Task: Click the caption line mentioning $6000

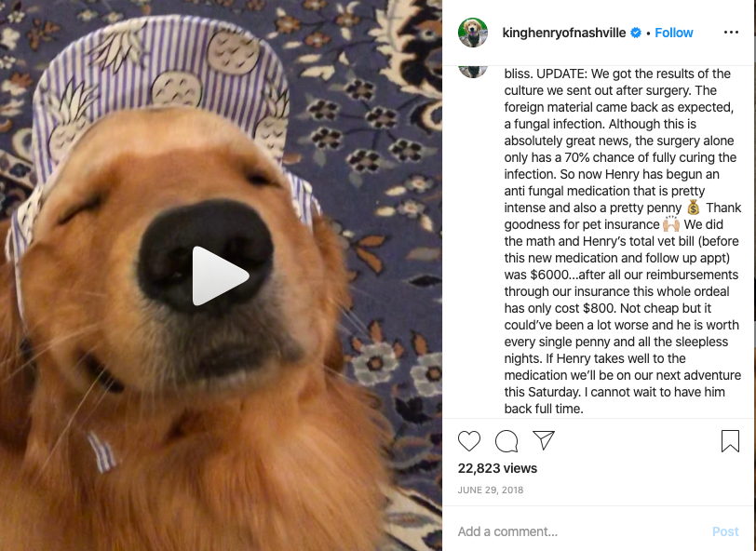Action: pyautogui.click(x=621, y=275)
